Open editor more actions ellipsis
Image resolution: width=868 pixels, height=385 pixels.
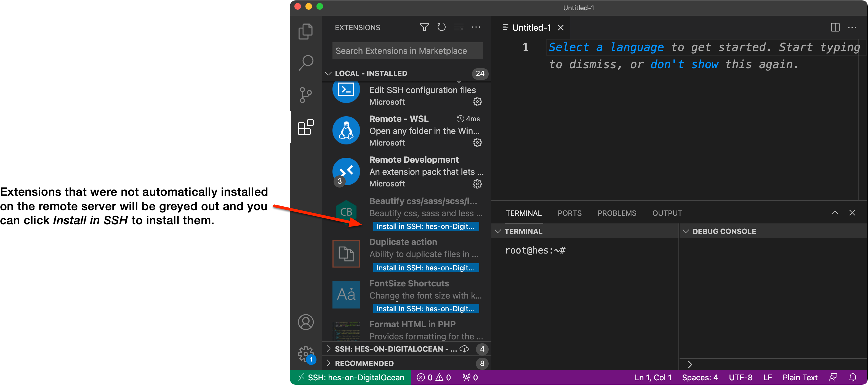coord(852,27)
